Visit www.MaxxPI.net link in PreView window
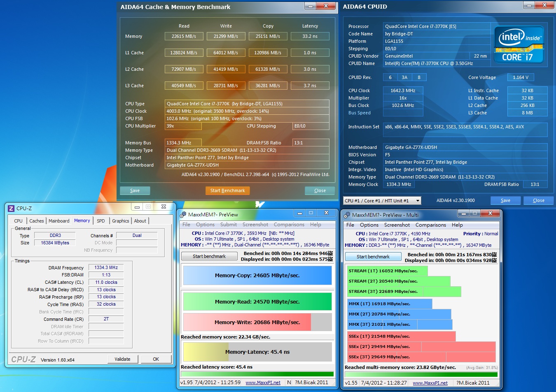The image size is (556, 392). coord(263,383)
